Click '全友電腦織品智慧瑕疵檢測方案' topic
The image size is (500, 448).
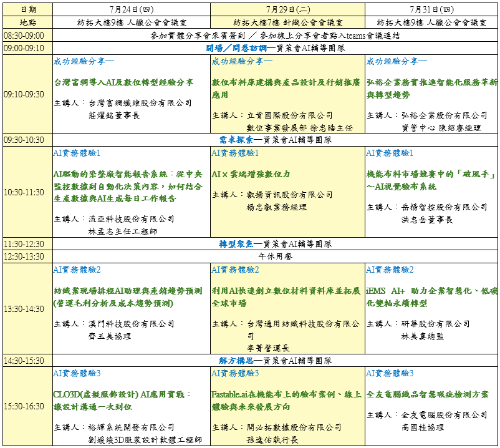pyautogui.click(x=427, y=395)
